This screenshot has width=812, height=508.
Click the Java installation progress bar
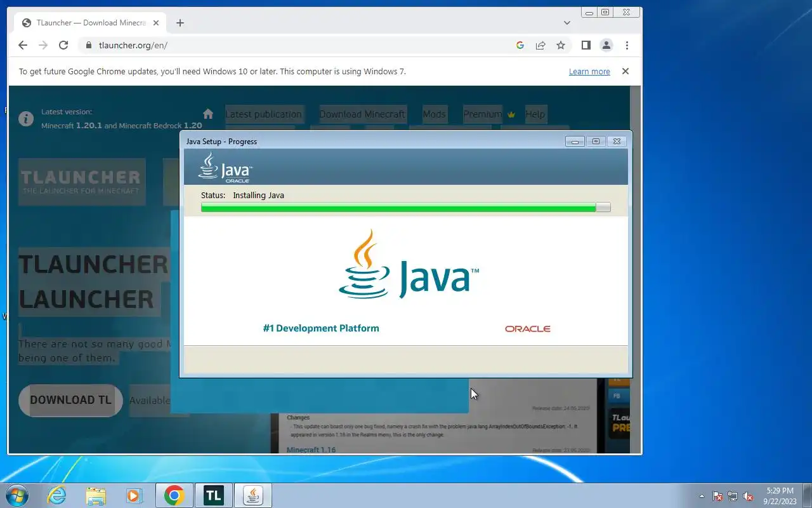pyautogui.click(x=406, y=207)
